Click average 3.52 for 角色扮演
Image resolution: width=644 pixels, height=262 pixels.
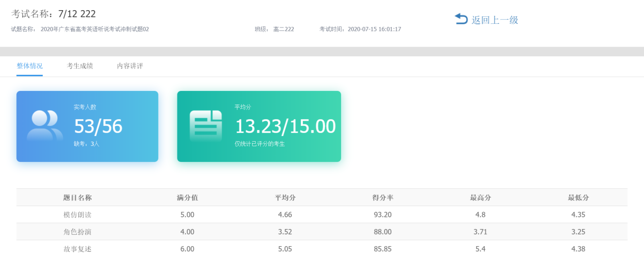285,232
